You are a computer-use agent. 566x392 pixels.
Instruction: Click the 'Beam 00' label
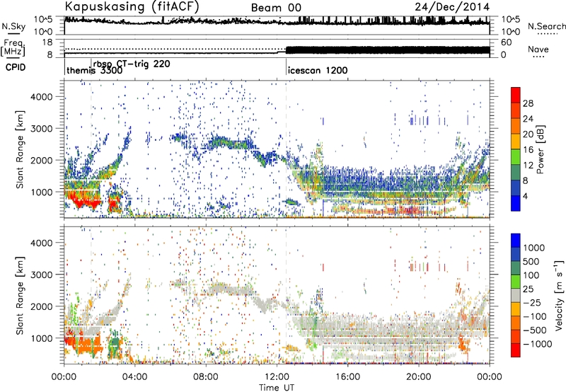pos(276,8)
